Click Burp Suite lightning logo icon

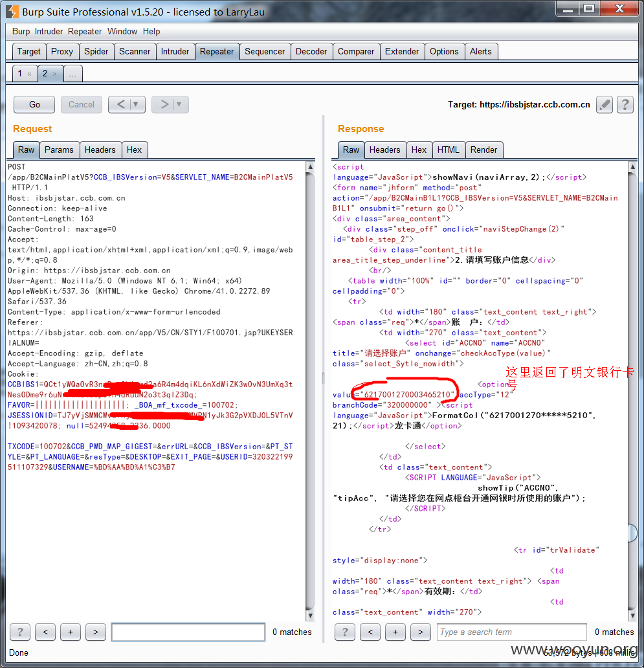(12, 12)
